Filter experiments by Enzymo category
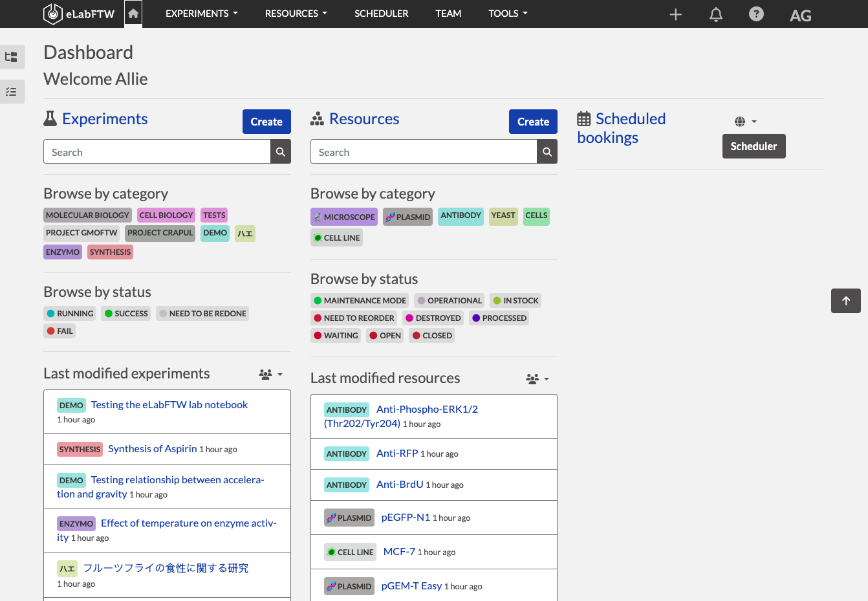This screenshot has height=601, width=868. tap(63, 252)
